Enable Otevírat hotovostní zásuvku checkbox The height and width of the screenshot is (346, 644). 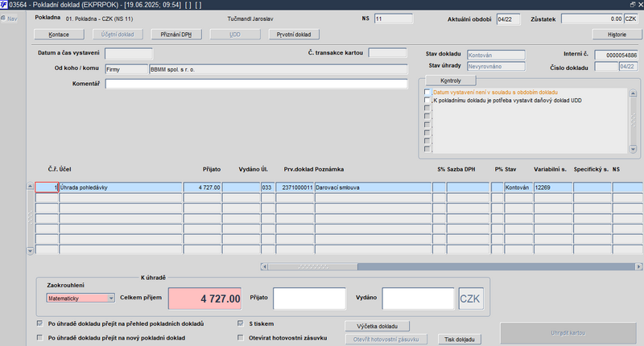[241, 338]
